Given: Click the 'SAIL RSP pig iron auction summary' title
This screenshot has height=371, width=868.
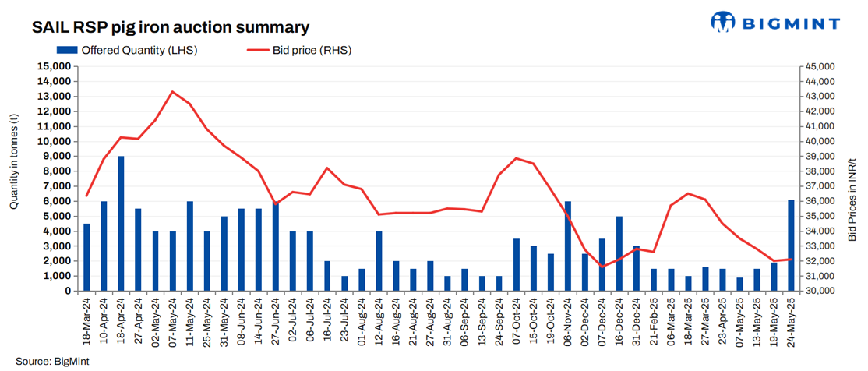Looking at the screenshot, I should coord(171,27).
